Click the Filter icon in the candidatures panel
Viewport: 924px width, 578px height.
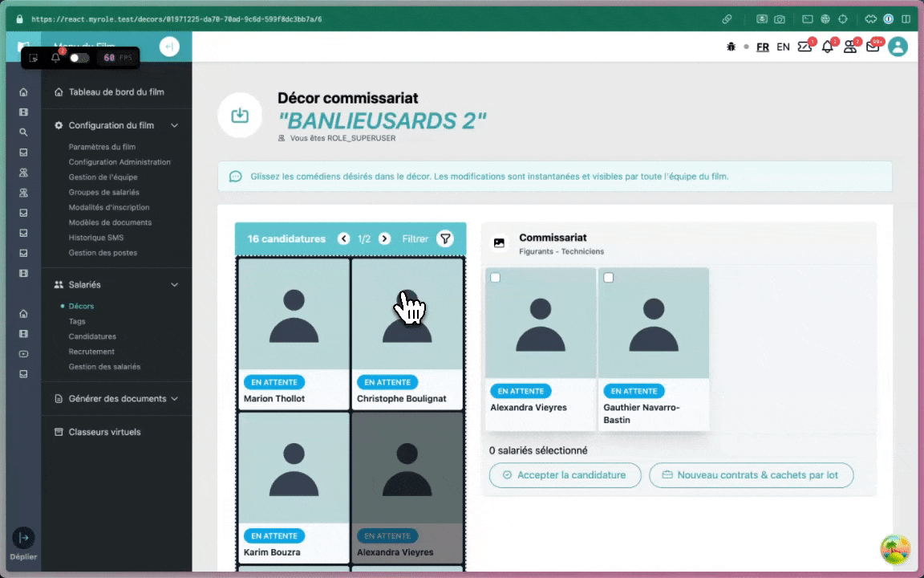pyautogui.click(x=446, y=238)
